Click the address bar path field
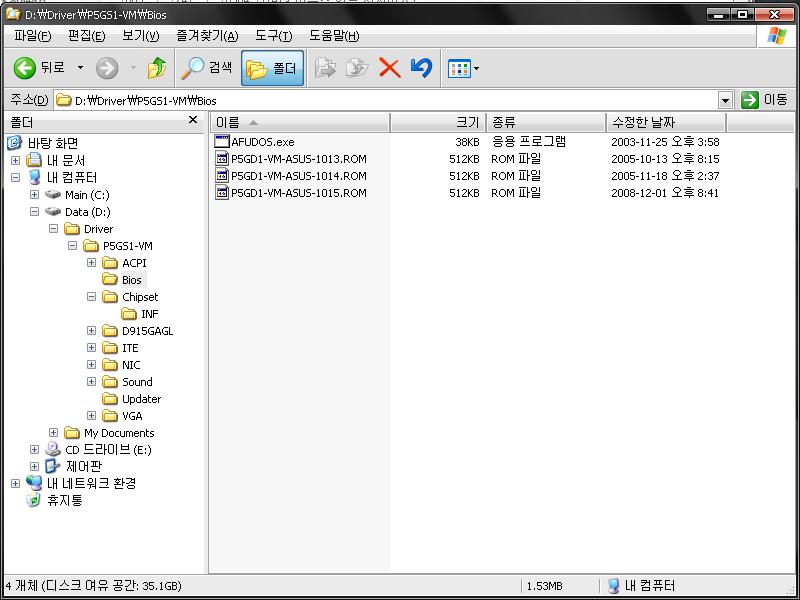The image size is (800, 600). 385,101
